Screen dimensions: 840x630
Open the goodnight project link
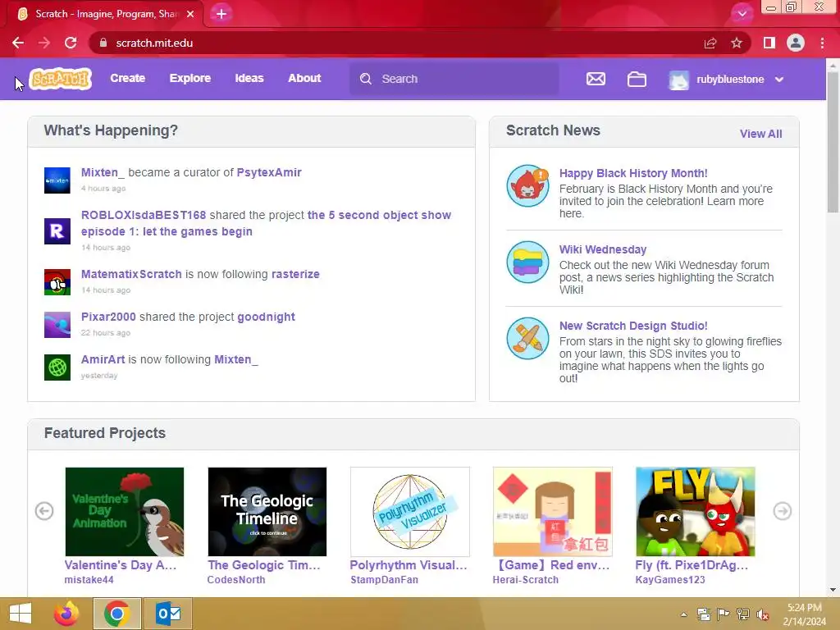[267, 317]
